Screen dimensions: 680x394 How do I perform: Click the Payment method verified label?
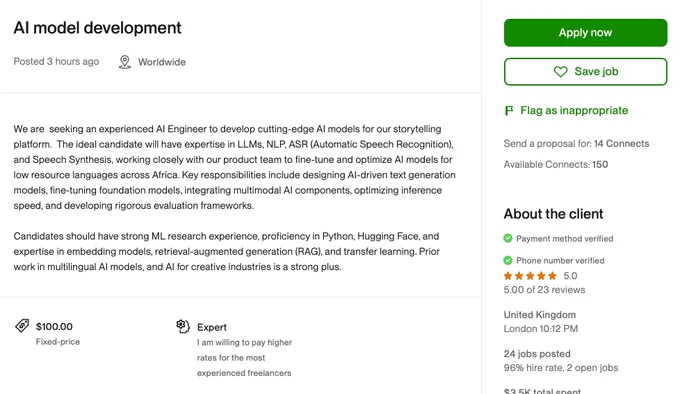(565, 238)
